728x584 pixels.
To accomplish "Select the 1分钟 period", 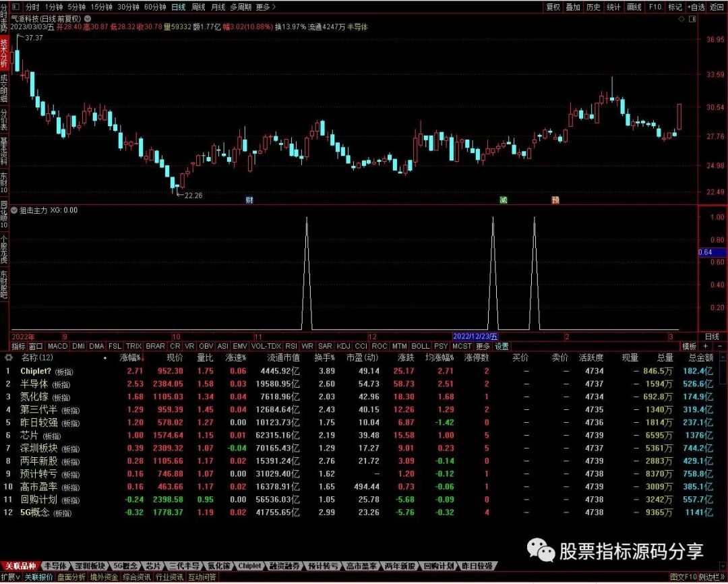I will click(54, 7).
